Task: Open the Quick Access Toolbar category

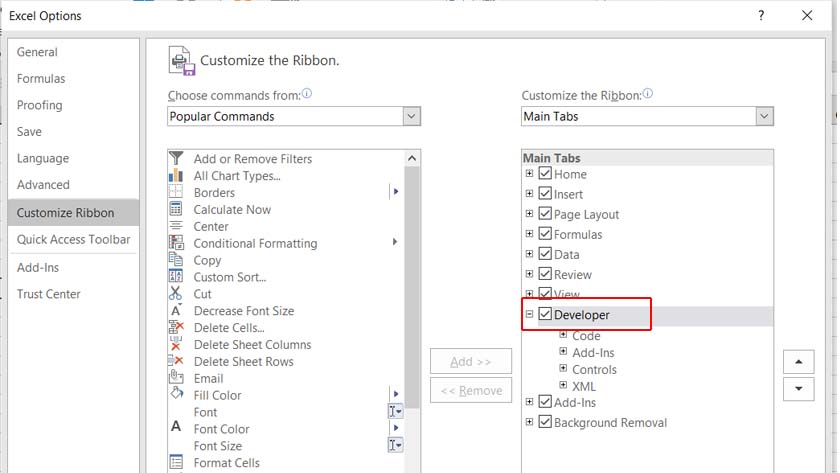Action: 73,239
